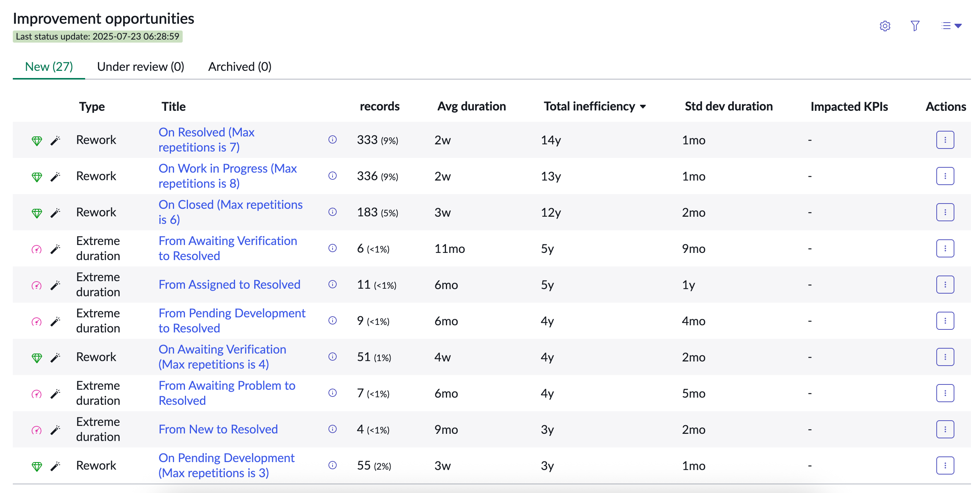Screen dimensions: 980x493
Task: Click info icon for On Resolved row
Action: pyautogui.click(x=333, y=140)
